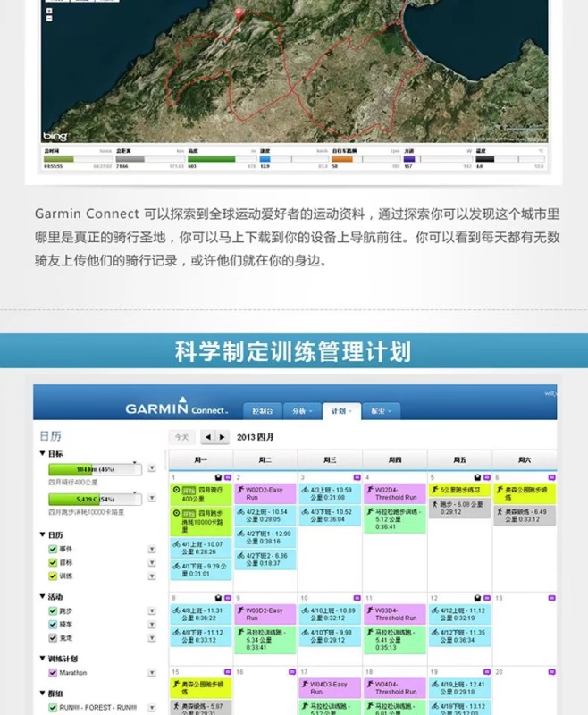Screen dimensions: 588x715
Task: Open the dropdown arrow next to Marathon
Action: click(x=152, y=673)
